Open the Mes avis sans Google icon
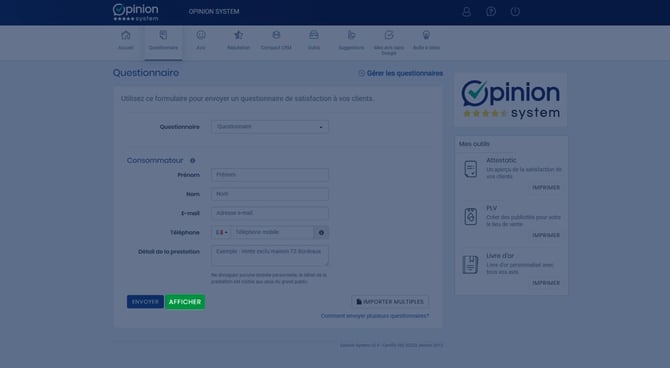 [x=389, y=35]
